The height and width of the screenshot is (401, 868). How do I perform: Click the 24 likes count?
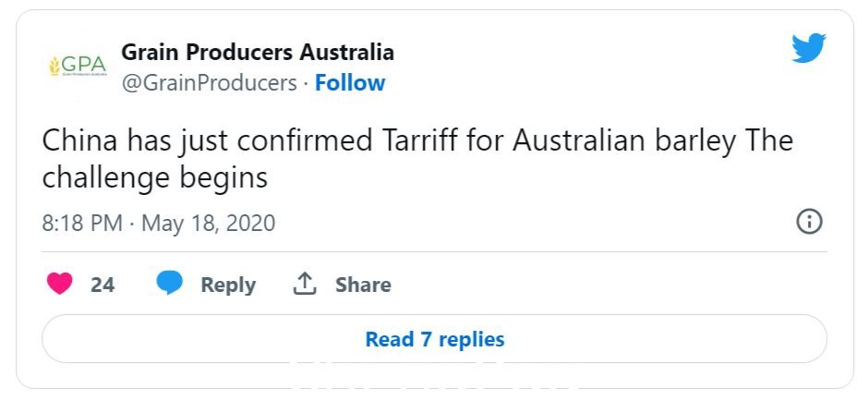pyautogui.click(x=102, y=285)
